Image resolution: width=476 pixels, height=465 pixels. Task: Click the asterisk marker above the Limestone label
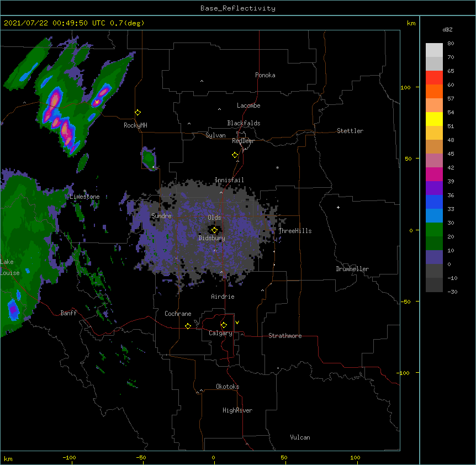pos(84,191)
